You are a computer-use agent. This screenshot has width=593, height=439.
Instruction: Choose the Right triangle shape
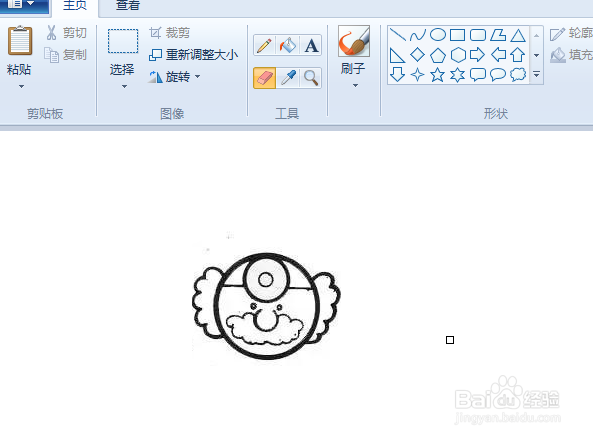tap(397, 55)
